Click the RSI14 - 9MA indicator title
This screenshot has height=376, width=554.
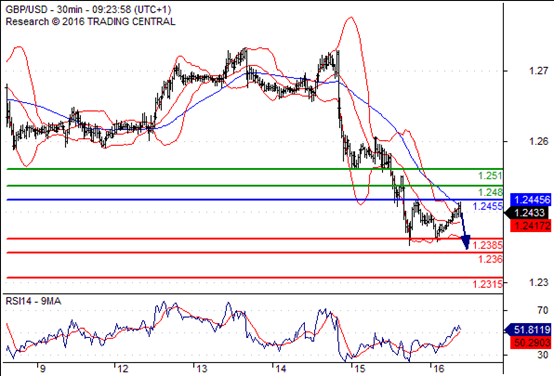[33, 301]
